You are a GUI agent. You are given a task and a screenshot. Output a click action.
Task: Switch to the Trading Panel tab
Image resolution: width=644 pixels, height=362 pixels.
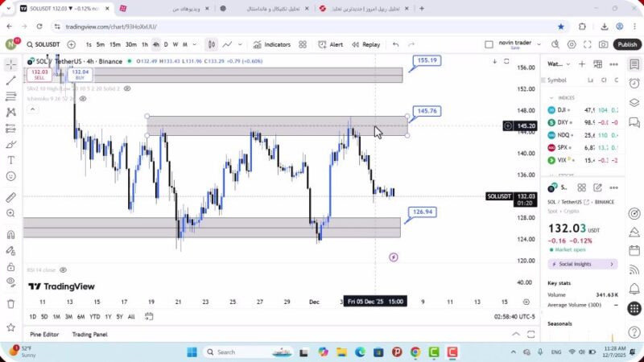click(89, 335)
